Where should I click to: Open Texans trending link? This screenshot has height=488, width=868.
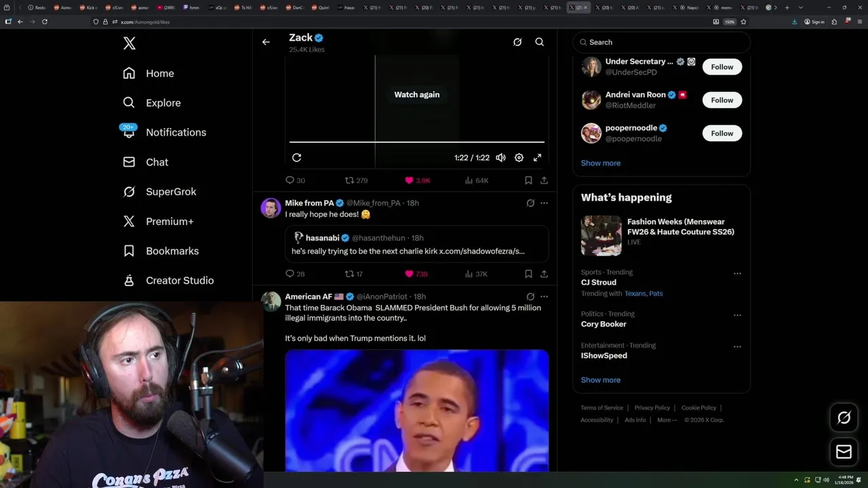click(x=635, y=293)
